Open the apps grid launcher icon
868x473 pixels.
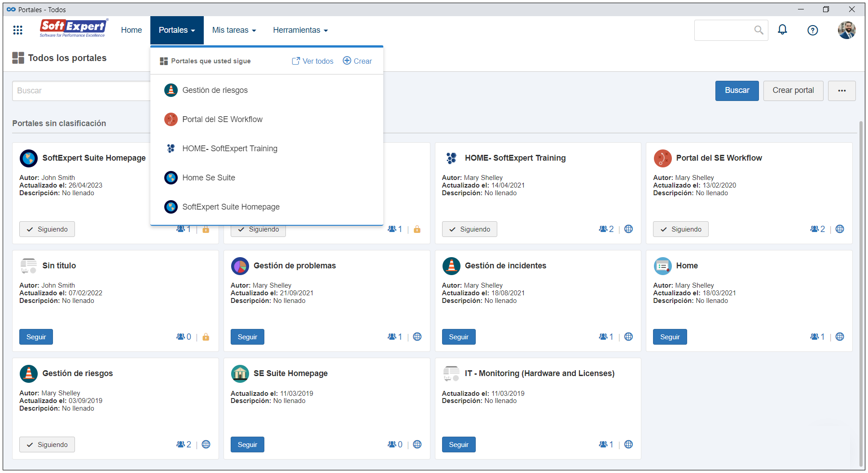(x=18, y=30)
